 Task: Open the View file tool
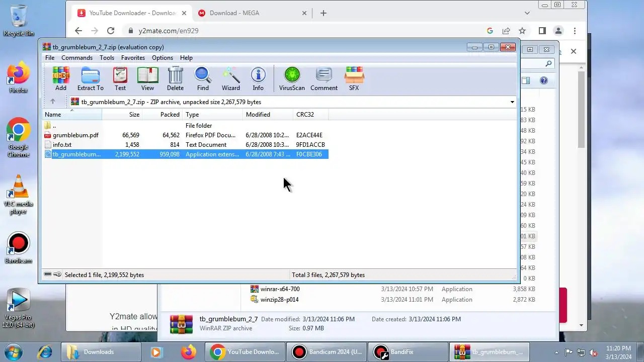[147, 79]
